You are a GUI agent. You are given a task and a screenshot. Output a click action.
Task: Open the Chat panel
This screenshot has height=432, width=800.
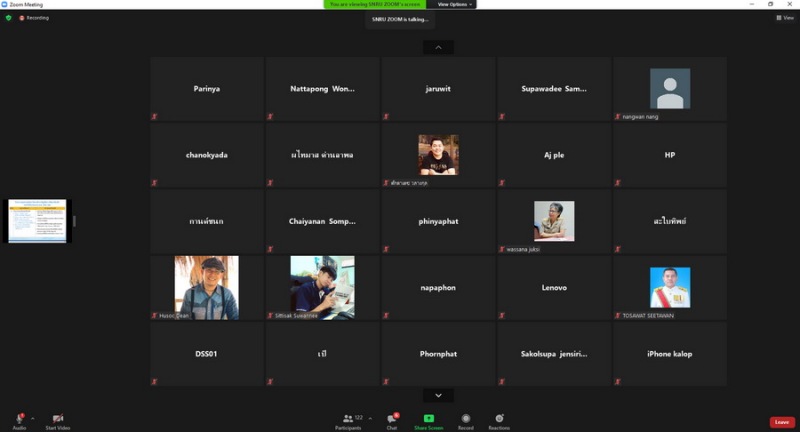[x=392, y=418]
